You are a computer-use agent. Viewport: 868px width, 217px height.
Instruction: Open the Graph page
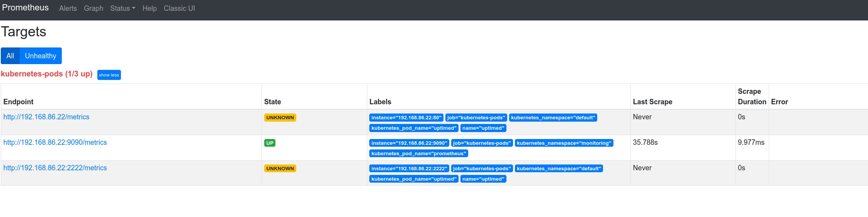(x=93, y=8)
